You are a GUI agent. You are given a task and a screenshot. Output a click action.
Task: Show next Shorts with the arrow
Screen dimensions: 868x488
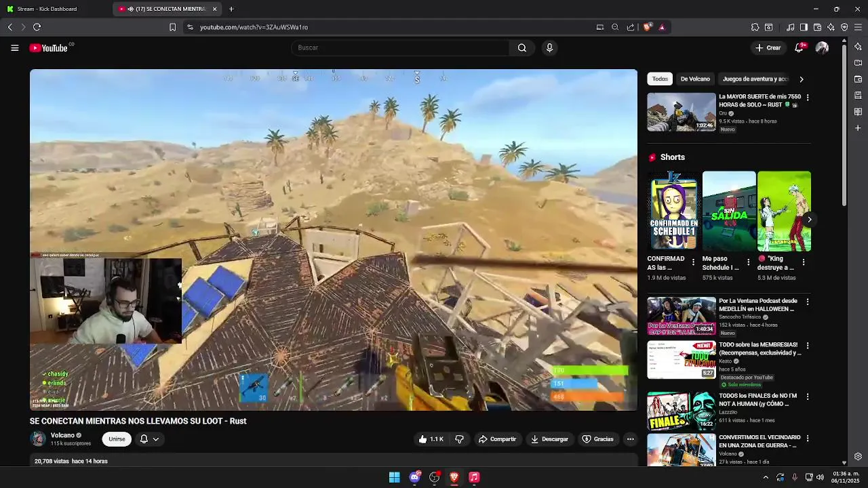point(809,220)
